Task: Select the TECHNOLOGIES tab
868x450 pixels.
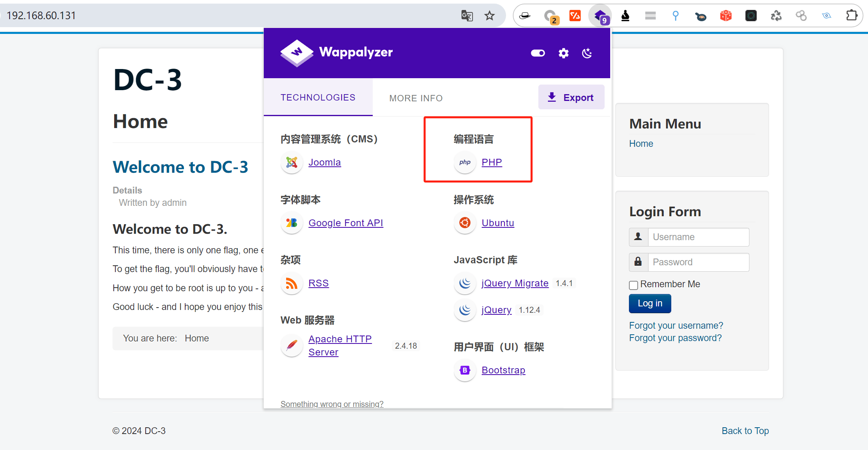Action: (318, 97)
